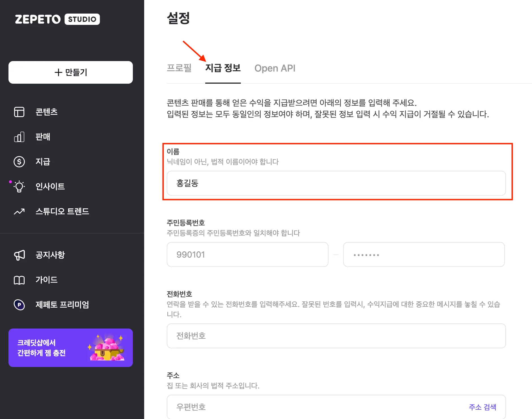532x419 pixels.
Task: Click the 지급 dollar coin icon
Action: (19, 162)
